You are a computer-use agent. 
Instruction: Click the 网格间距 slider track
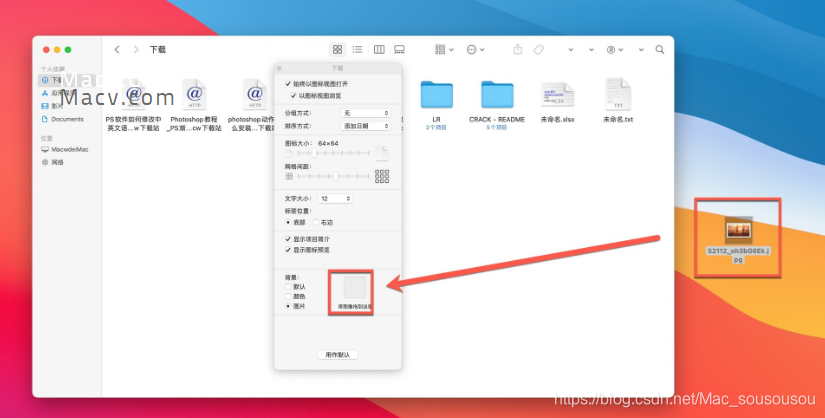click(x=333, y=176)
